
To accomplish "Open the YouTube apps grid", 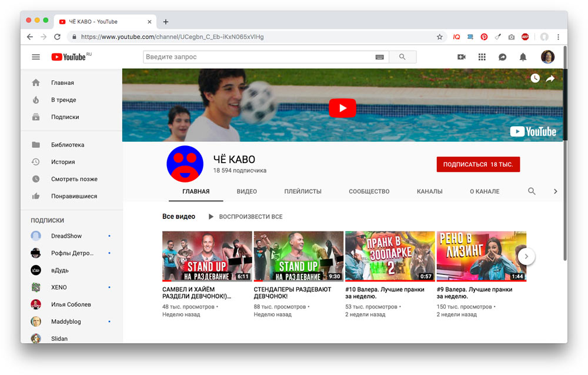I will pos(482,57).
